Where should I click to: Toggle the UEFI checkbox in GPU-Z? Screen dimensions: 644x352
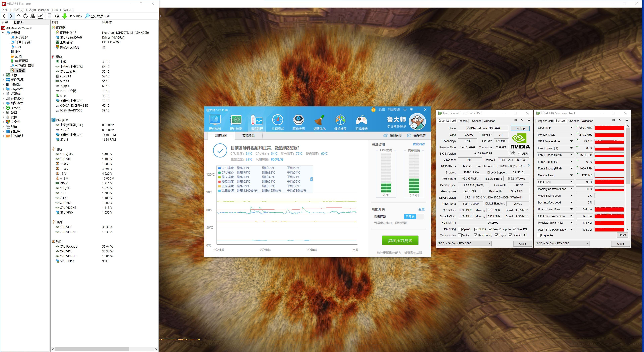click(519, 154)
